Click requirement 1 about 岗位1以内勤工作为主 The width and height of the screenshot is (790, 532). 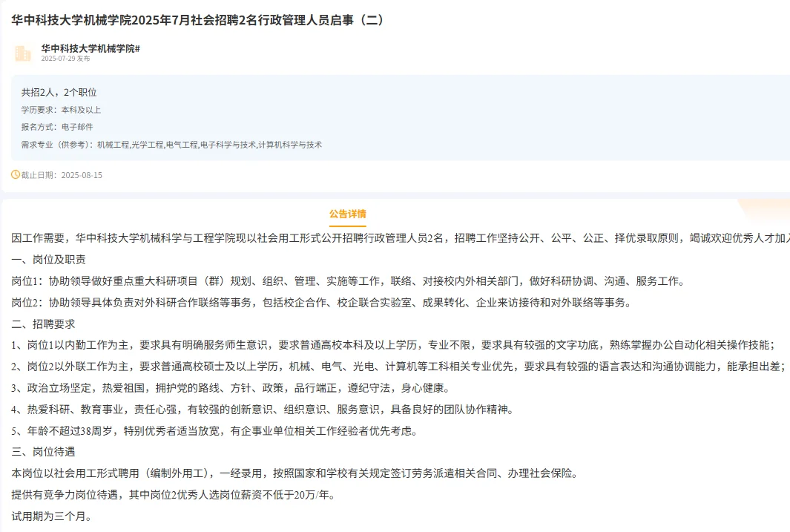pyautogui.click(x=393, y=345)
